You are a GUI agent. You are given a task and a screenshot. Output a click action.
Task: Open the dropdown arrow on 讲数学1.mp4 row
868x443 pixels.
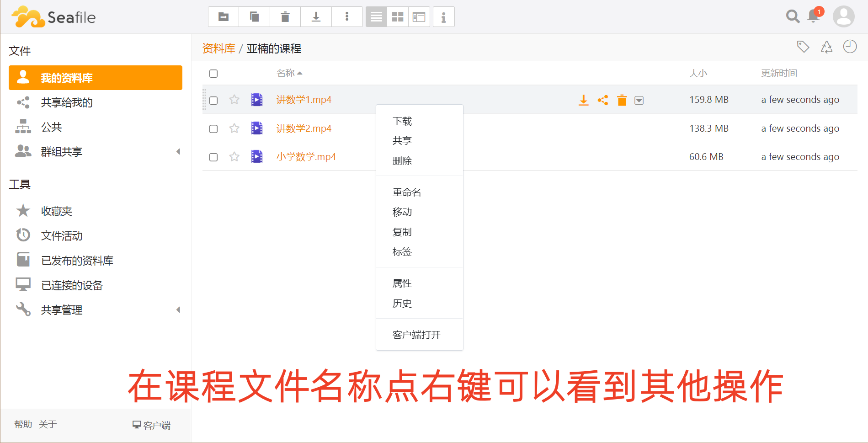(639, 101)
